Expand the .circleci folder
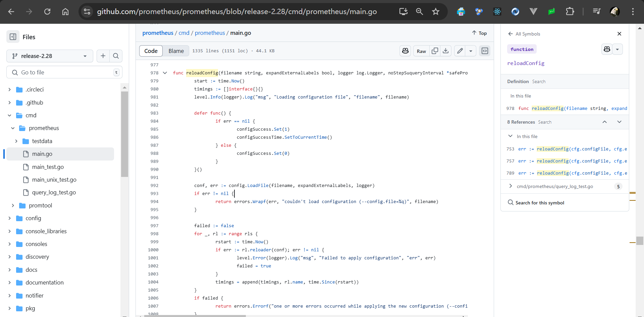Screen dimensions: 644x317 pos(9,89)
